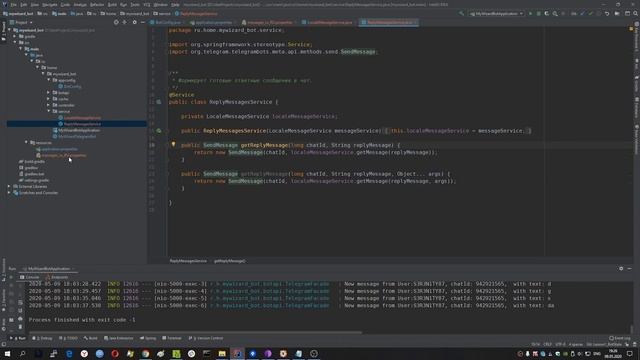
Task: Open the VCS menu
Action: [x=147, y=4]
